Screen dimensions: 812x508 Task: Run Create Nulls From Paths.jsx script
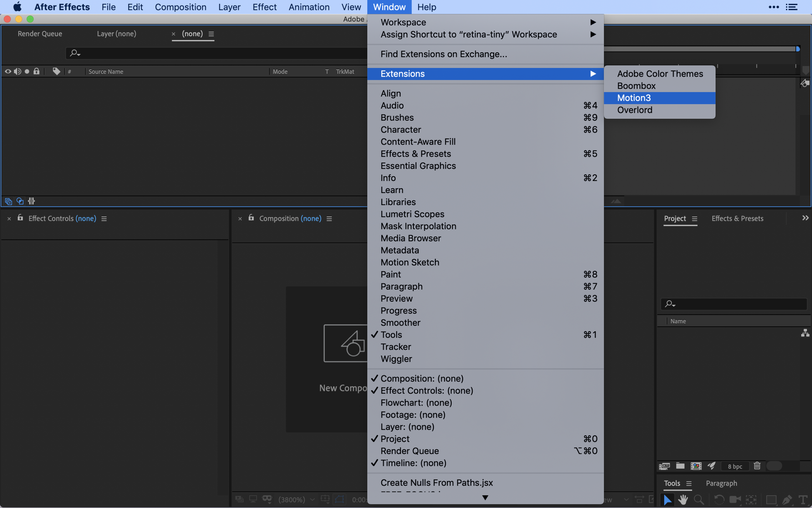tap(485, 482)
